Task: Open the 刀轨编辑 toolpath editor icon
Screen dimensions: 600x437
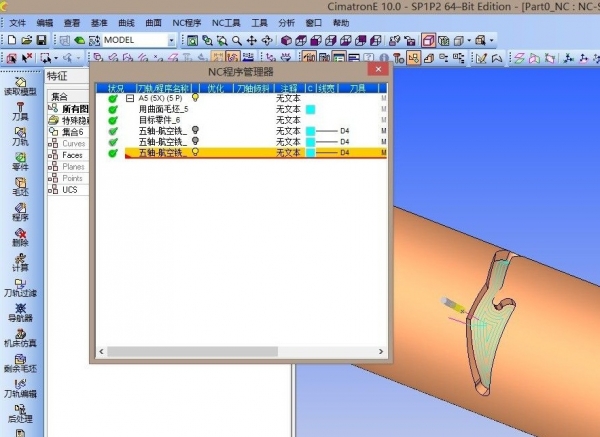Action: tap(20, 388)
